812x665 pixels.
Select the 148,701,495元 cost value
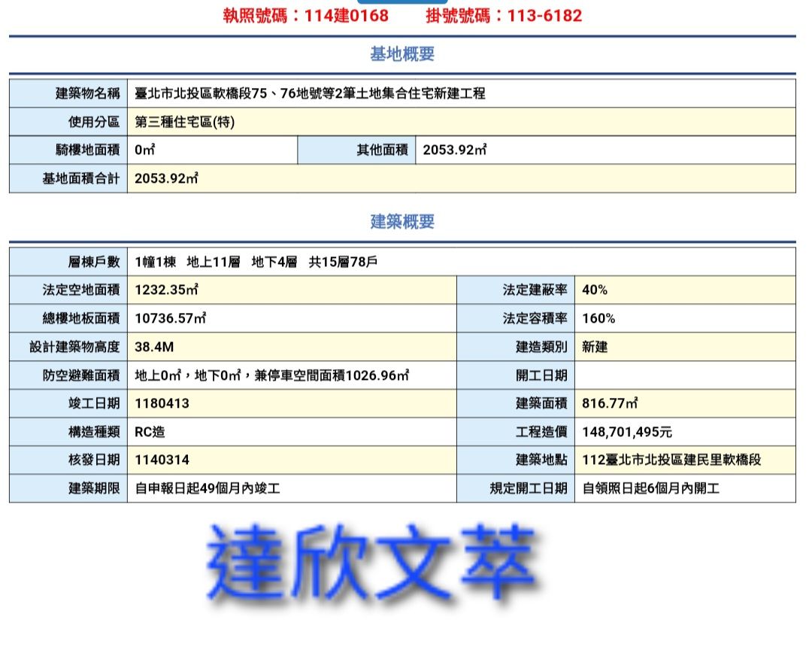(627, 432)
